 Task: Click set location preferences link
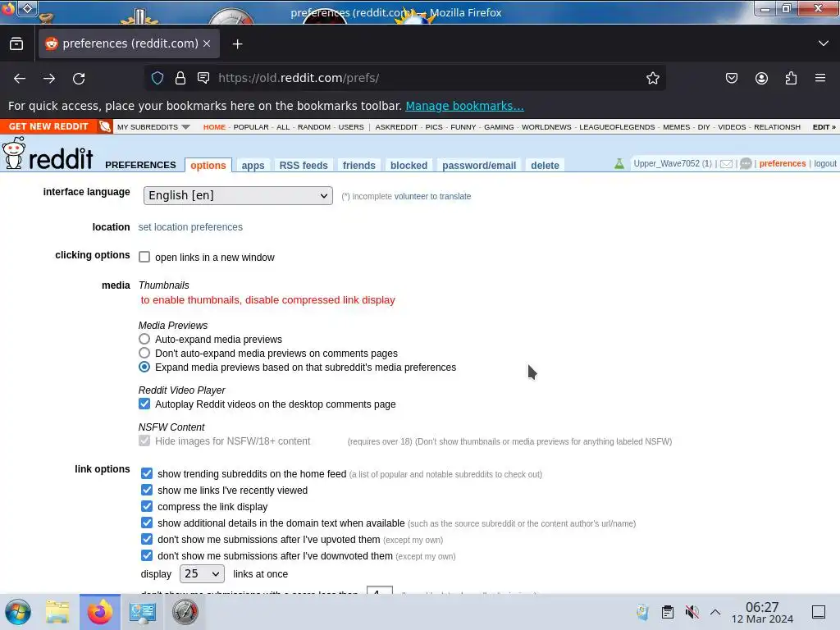coord(190,227)
